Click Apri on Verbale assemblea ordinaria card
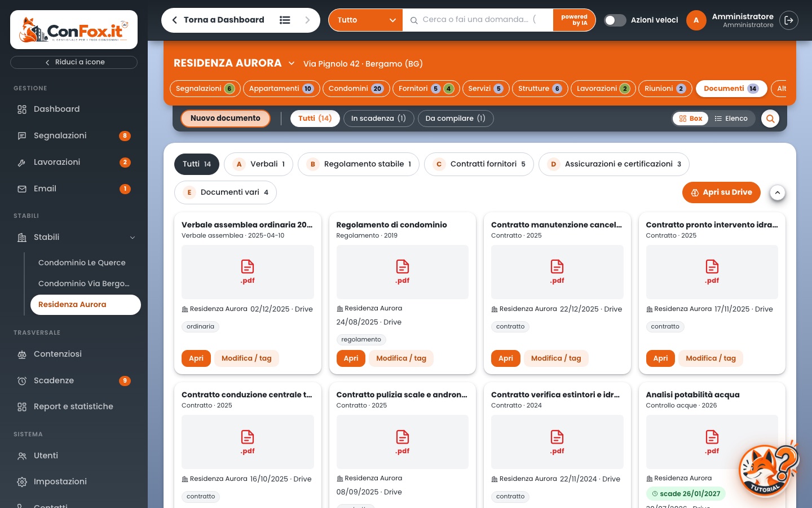 point(196,358)
